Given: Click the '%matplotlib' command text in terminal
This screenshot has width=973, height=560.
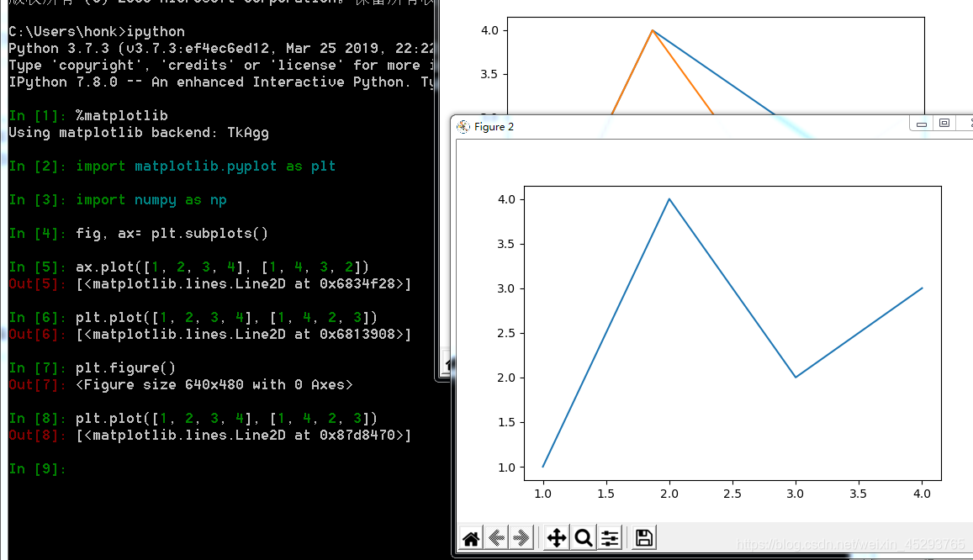Looking at the screenshot, I should click(x=122, y=115).
